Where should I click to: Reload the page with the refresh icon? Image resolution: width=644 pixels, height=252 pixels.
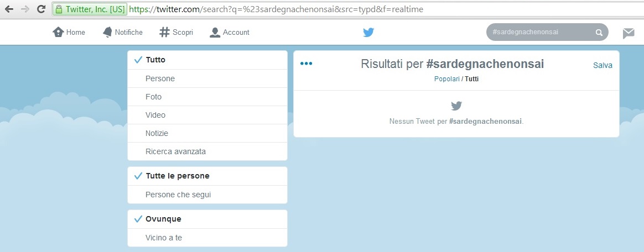click(41, 9)
